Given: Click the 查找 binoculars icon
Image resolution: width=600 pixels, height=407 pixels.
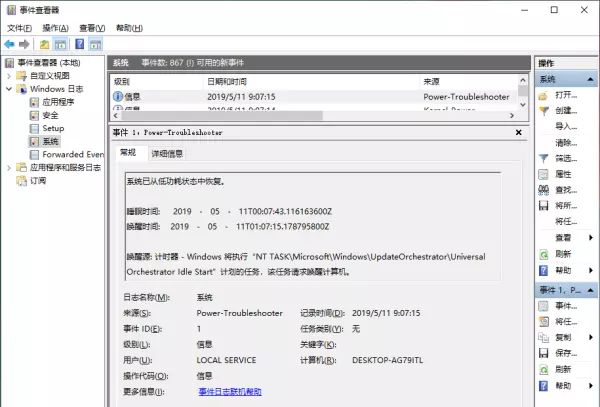Looking at the screenshot, I should [543, 190].
